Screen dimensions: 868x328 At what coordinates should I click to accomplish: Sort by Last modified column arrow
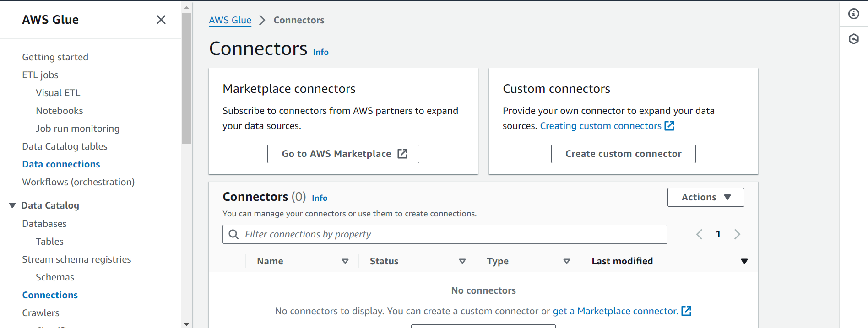pyautogui.click(x=744, y=261)
